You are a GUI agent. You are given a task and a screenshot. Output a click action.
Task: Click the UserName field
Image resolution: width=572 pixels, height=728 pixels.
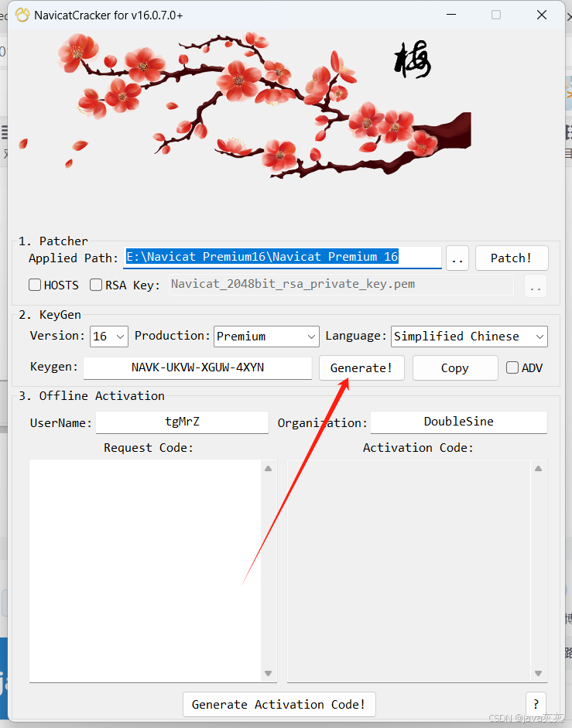(182, 422)
